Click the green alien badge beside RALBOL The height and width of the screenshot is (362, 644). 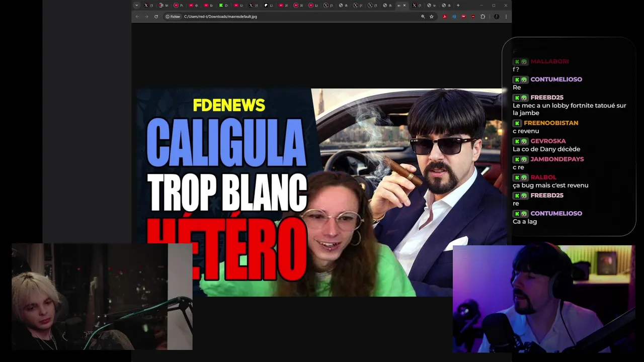point(524,177)
